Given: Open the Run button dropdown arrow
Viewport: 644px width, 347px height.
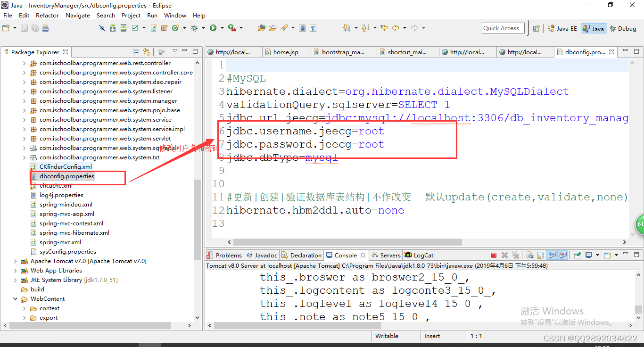Looking at the screenshot, I should (222, 28).
